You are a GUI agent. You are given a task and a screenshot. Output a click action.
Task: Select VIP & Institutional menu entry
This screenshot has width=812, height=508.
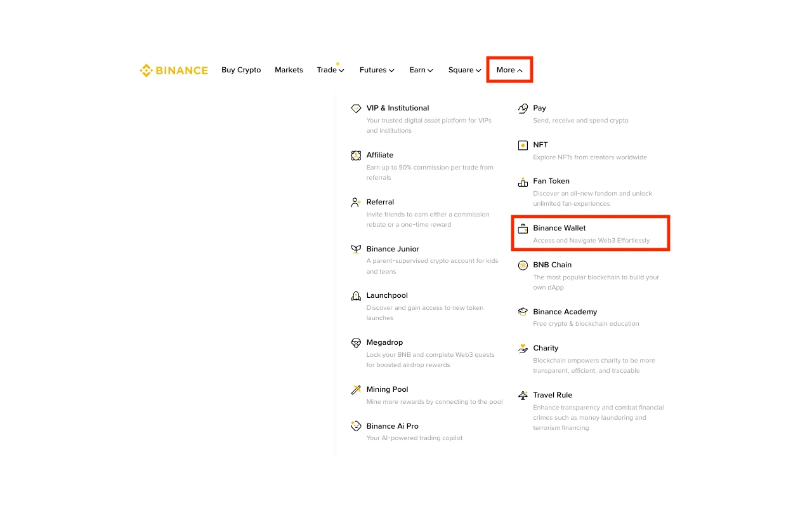click(398, 108)
